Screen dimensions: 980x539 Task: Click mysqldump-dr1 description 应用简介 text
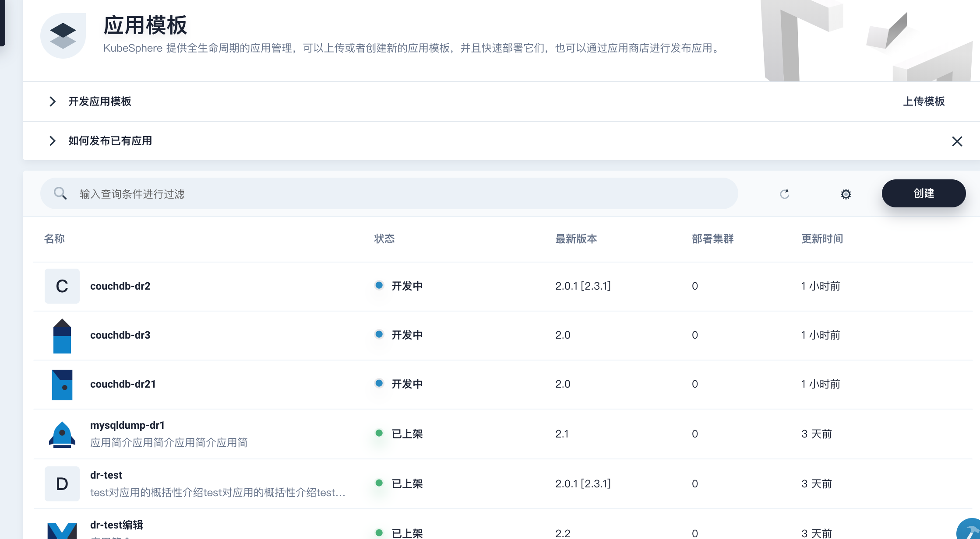click(169, 443)
